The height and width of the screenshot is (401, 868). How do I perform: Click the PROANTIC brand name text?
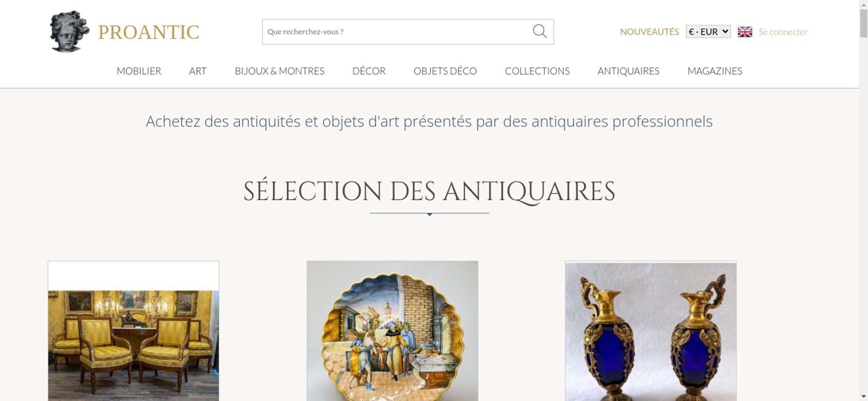(148, 32)
